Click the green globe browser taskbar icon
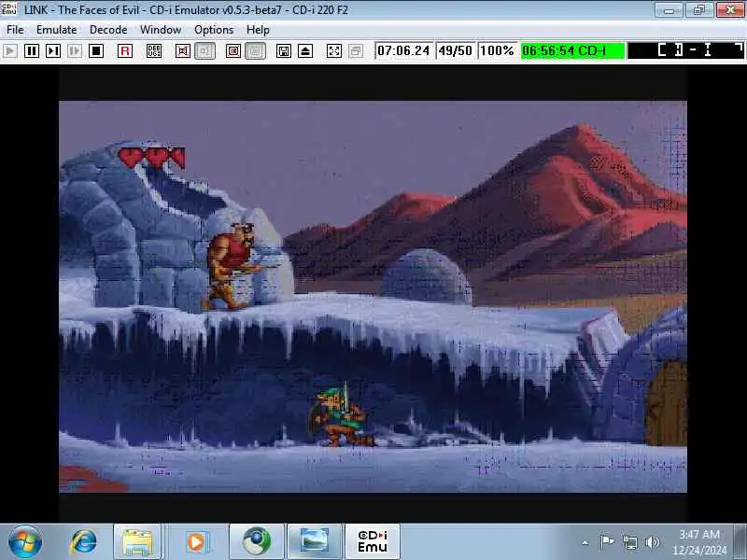Image resolution: width=747 pixels, height=560 pixels. (x=256, y=542)
